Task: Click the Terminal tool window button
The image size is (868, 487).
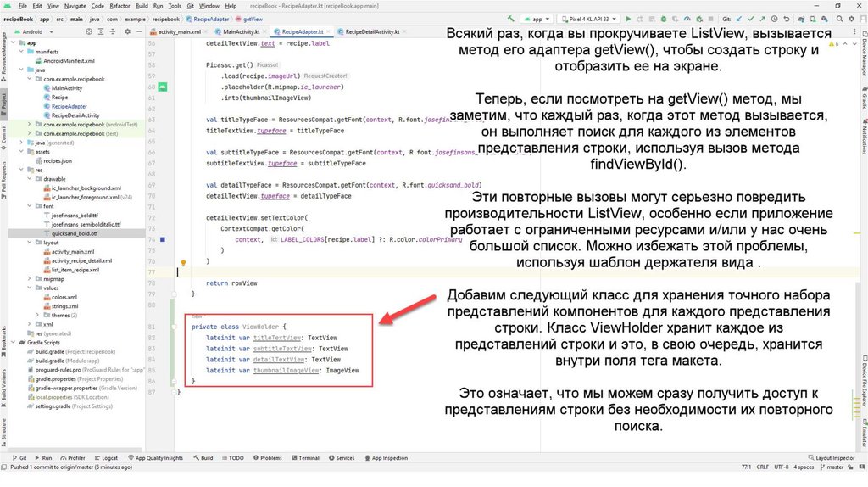Action: pyautogui.click(x=305, y=458)
